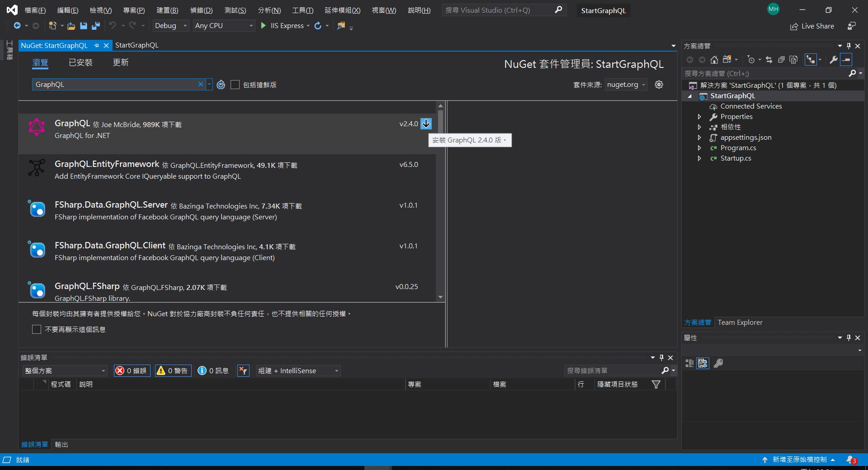The image size is (868, 470).
Task: Click the Open File folder icon
Action: [71, 26]
